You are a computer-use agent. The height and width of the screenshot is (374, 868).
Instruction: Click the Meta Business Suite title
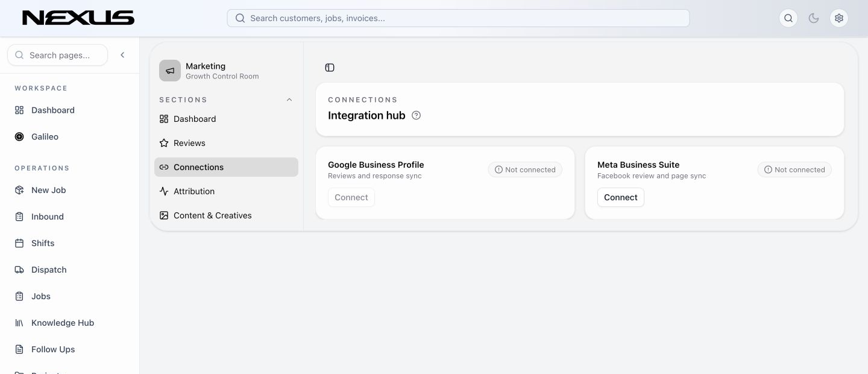(x=638, y=165)
